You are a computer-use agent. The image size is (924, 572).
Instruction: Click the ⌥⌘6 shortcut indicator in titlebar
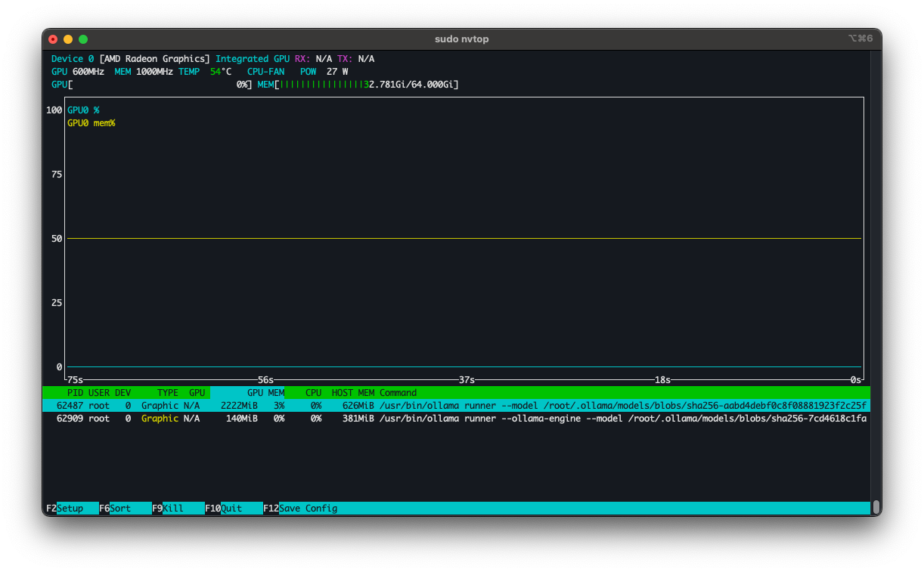860,39
